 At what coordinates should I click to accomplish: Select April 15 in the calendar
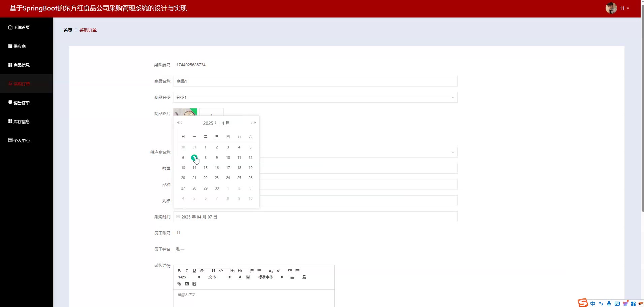[205, 168]
